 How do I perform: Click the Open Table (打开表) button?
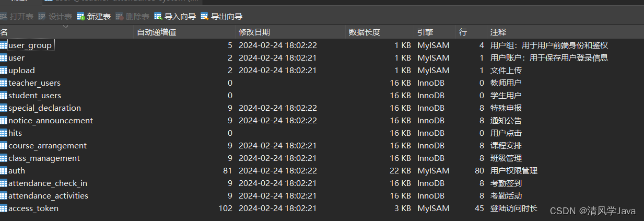point(17,17)
